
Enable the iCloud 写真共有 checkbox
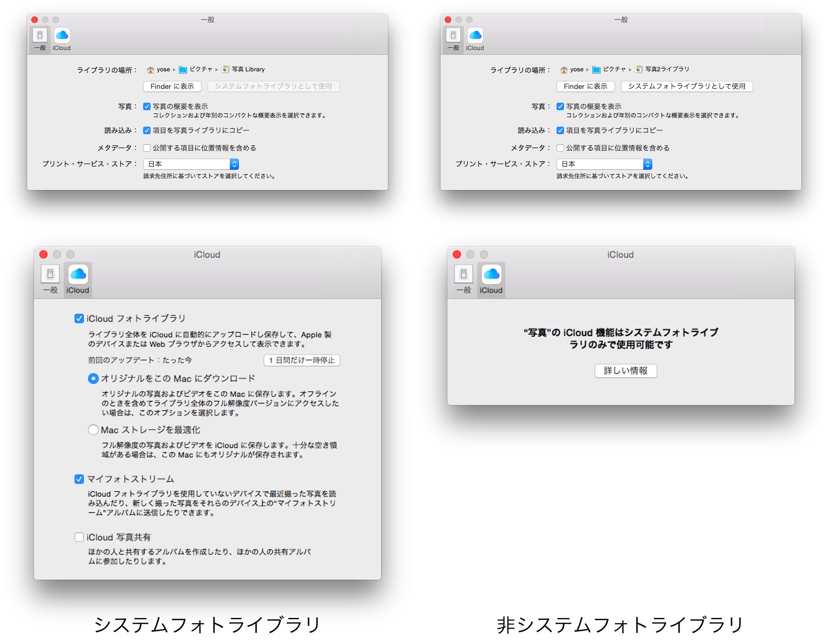pos(79,537)
